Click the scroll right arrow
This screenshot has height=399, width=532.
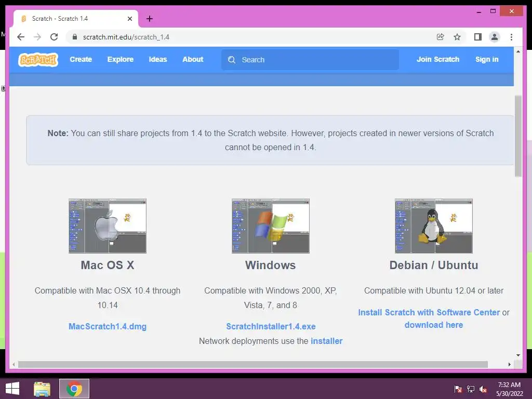click(509, 364)
